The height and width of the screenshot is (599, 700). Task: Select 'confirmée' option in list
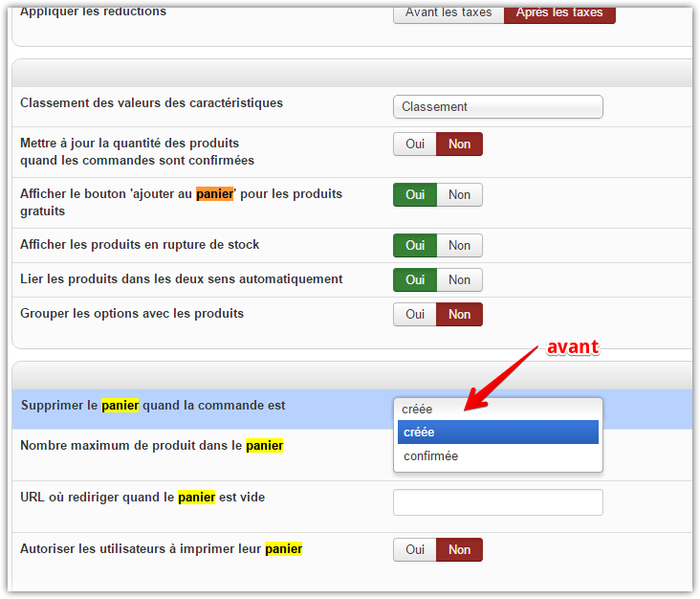498,456
